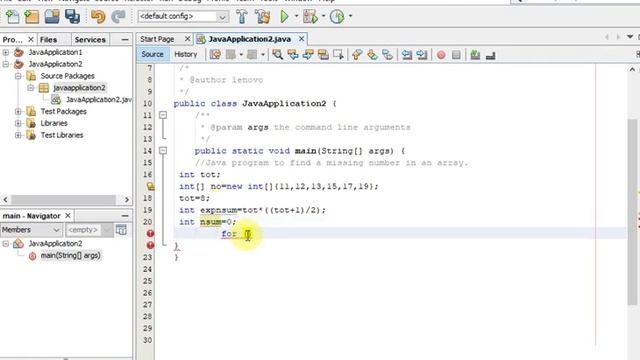Image resolution: width=640 pixels, height=360 pixels.
Task: Open the Profile Project dropdown arrow
Action: (350, 16)
